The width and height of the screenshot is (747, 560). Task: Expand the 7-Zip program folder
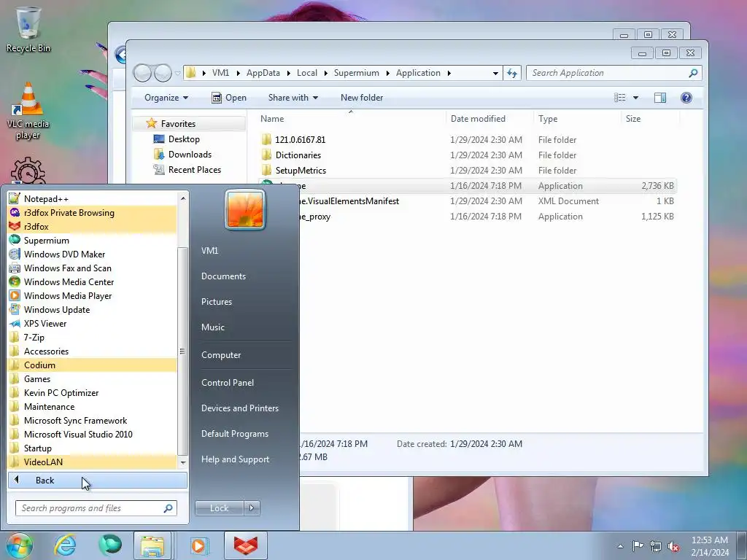93,337
